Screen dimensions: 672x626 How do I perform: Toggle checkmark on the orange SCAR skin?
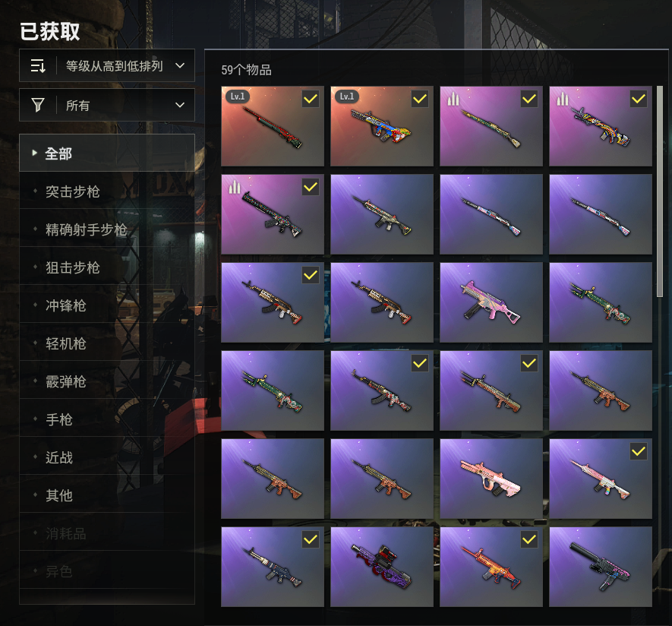click(529, 539)
